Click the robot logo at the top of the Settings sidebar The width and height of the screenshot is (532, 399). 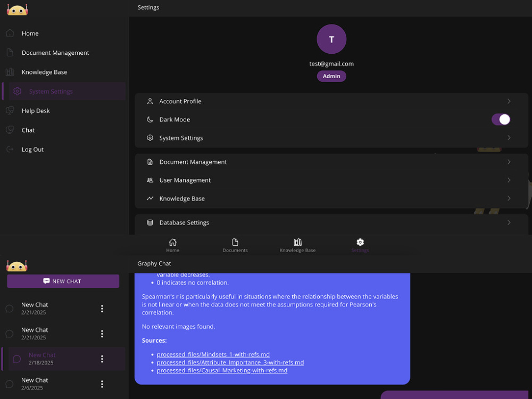pyautogui.click(x=17, y=10)
